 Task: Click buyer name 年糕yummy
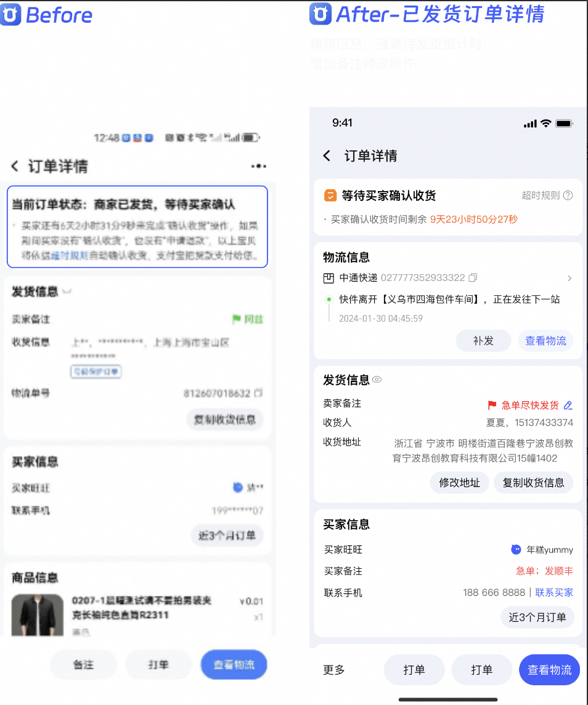[x=550, y=550]
